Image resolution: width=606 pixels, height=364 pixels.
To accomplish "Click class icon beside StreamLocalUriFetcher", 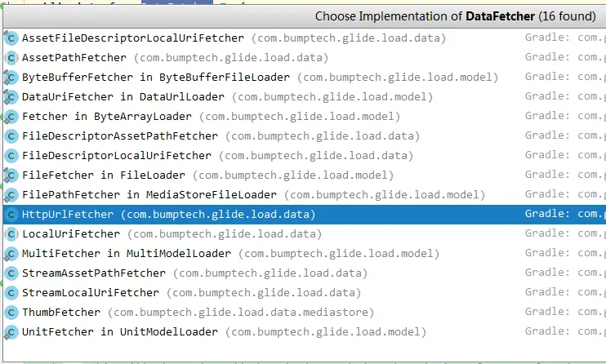I will [11, 292].
